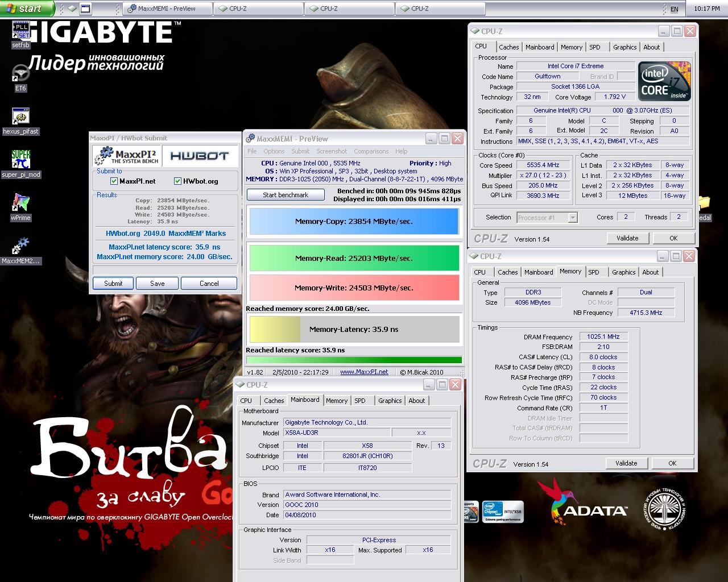Image resolution: width=728 pixels, height=582 pixels.
Task: Click OK in the CPU-Z Memory window
Action: pyautogui.click(x=672, y=463)
